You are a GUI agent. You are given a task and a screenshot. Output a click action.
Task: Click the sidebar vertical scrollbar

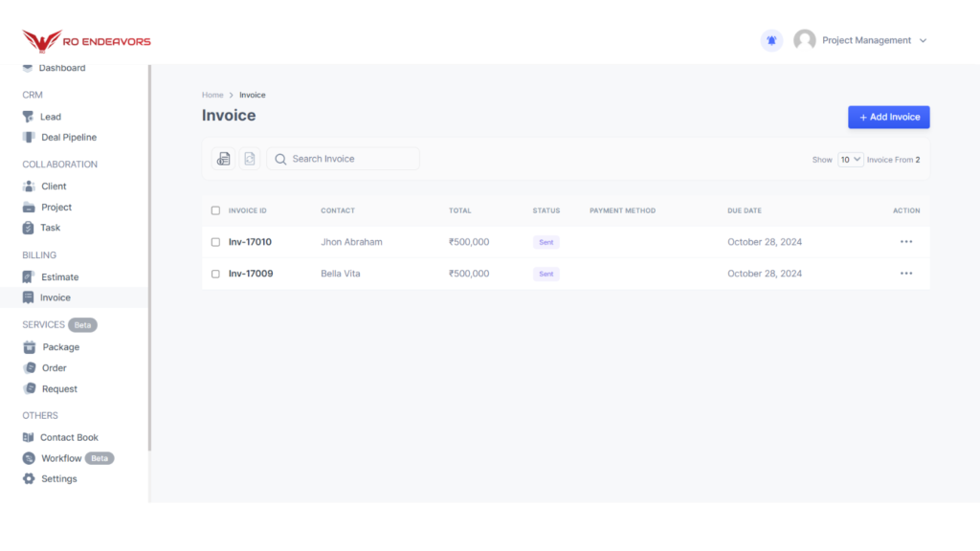(x=149, y=258)
